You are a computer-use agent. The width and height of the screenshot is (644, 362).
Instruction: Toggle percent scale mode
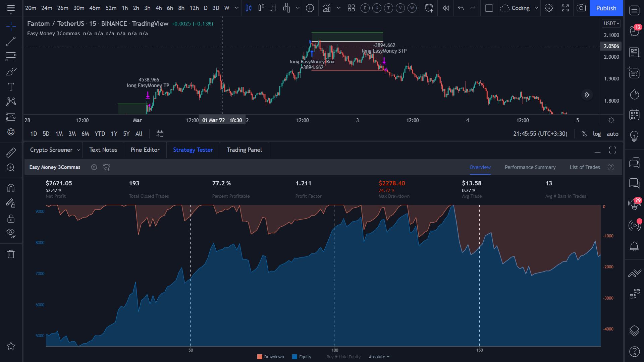tap(584, 134)
